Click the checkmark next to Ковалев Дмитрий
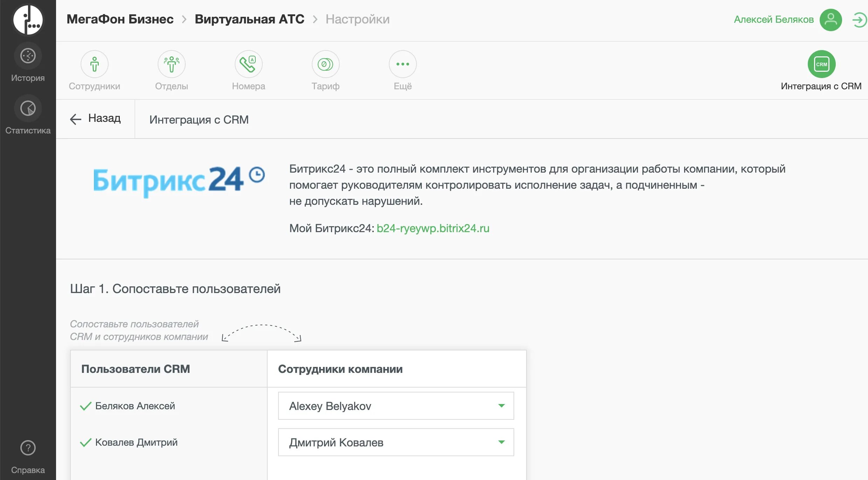868x480 pixels. [x=85, y=443]
